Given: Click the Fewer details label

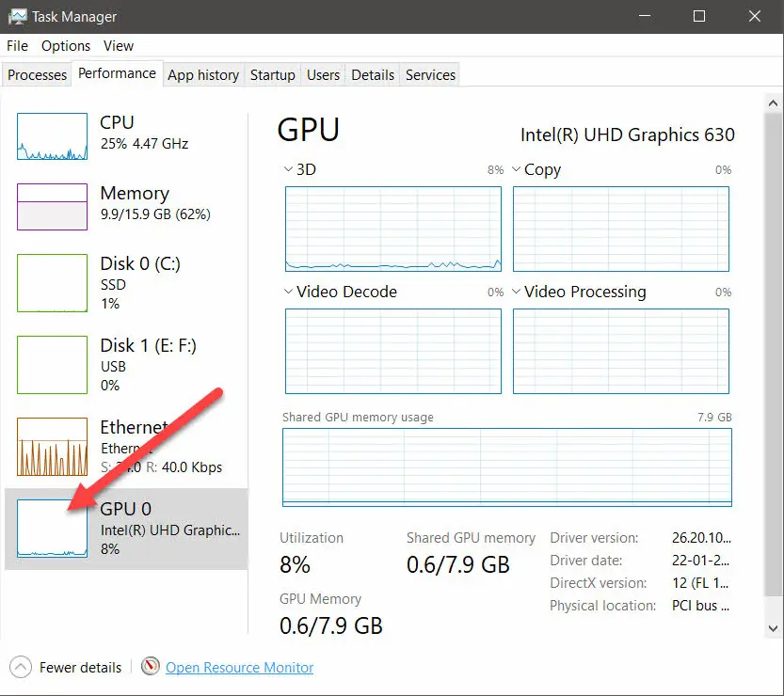Looking at the screenshot, I should click(81, 668).
